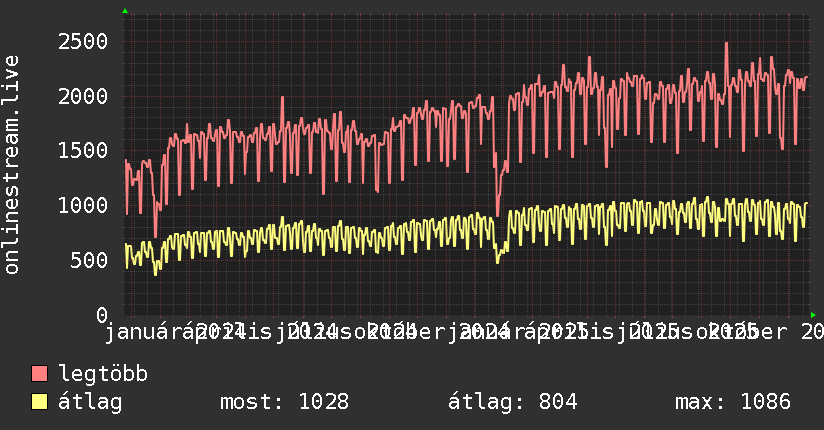824x430 pixels.
Task: Click the 500 y-axis label
Action: coord(89,260)
